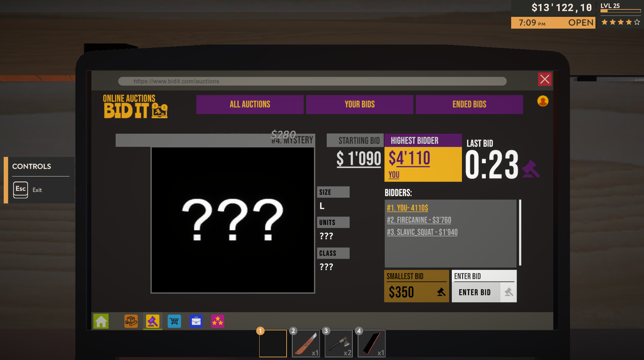Switch to All Auctions tab

250,104
